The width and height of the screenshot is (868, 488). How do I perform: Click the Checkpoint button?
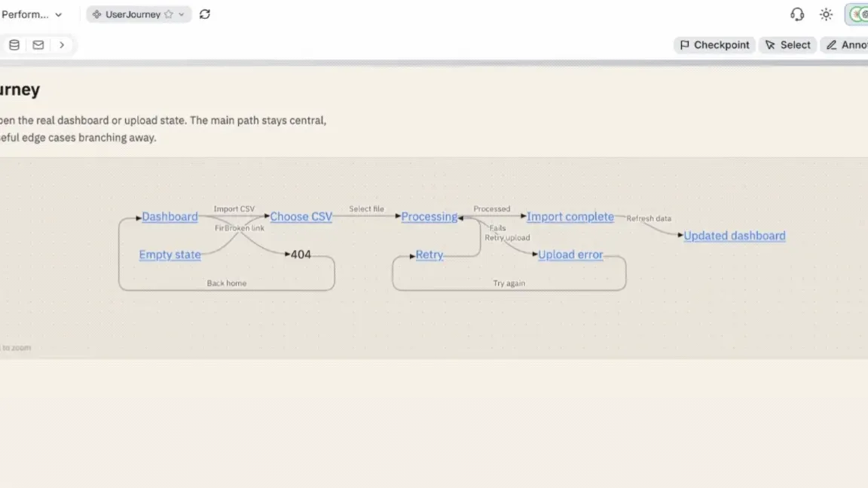click(x=714, y=45)
